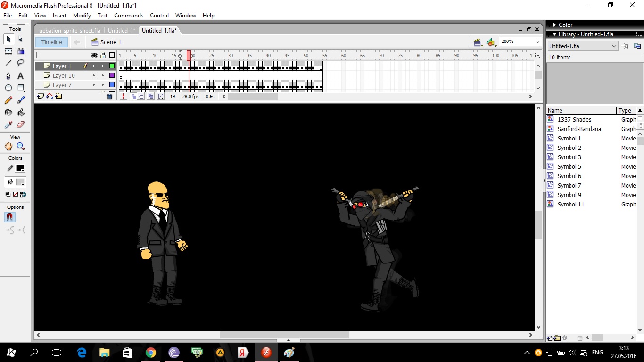644x362 pixels.
Task: Toggle Onion Skin Outlines mode
Action: pos(141,96)
